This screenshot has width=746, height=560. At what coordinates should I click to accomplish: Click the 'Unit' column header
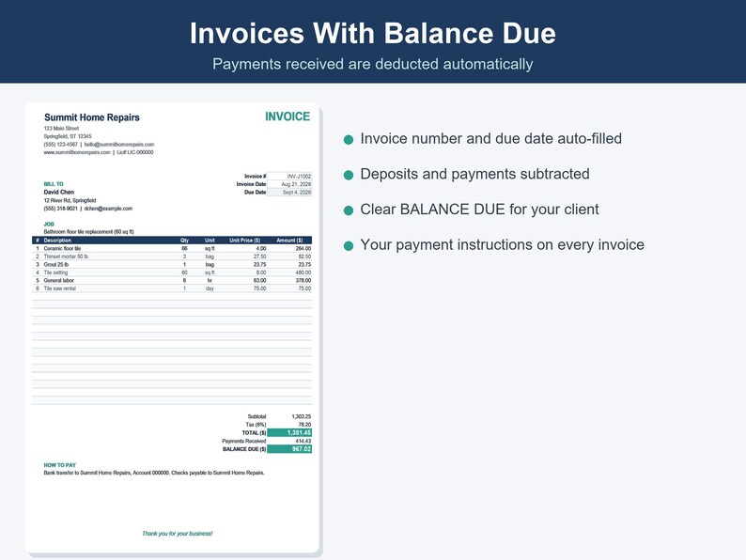click(210, 241)
